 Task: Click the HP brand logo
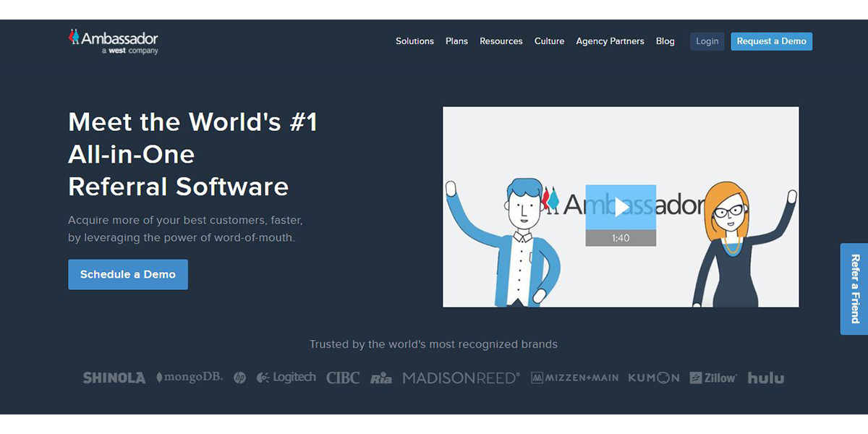click(x=240, y=378)
